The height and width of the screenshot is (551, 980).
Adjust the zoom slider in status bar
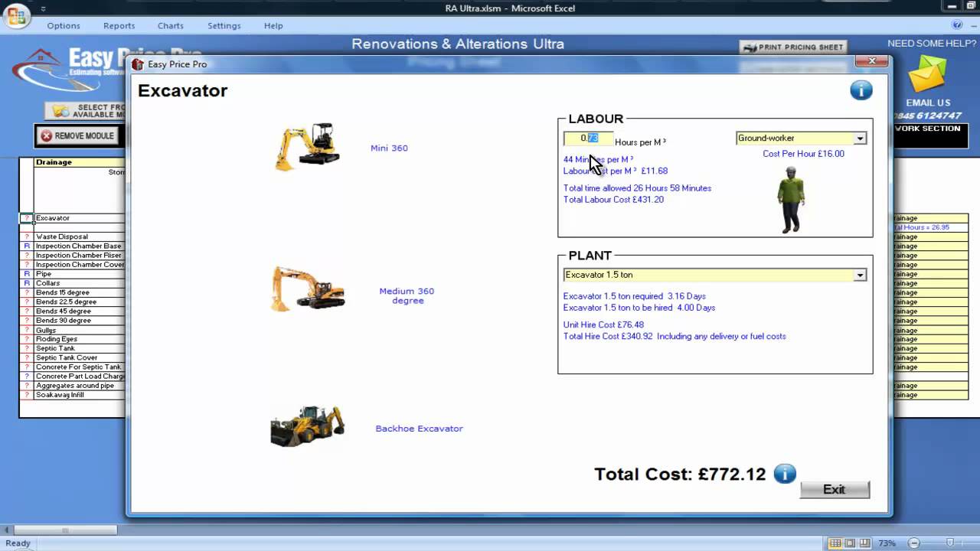pyautogui.click(x=950, y=543)
